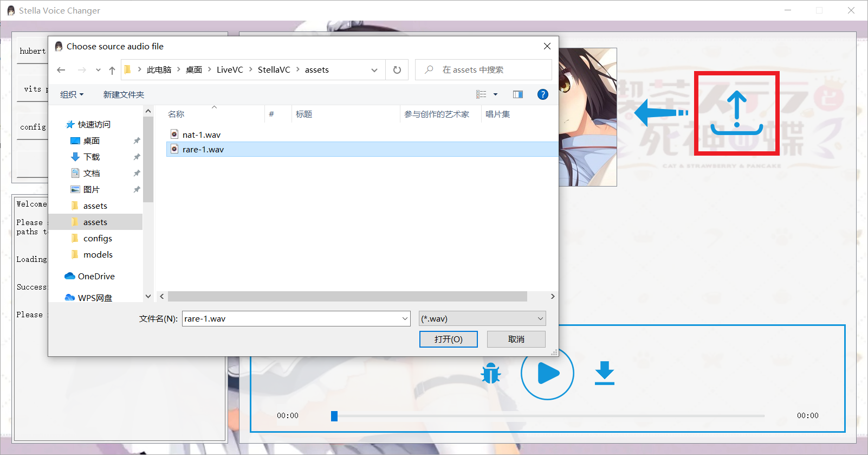The image size is (868, 455).
Task: Open 文档 in quick access
Action: coord(92,173)
